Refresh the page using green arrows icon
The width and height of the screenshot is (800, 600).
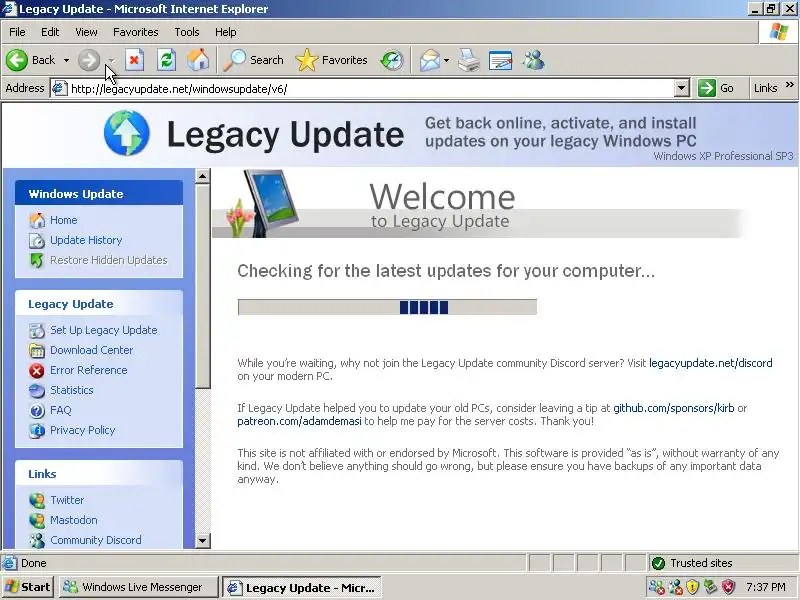point(166,60)
